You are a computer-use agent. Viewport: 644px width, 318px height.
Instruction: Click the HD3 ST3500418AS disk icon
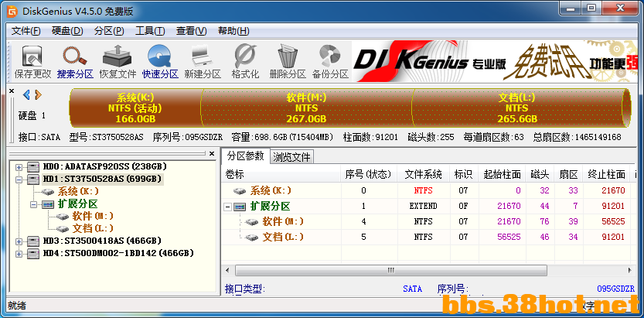pos(33,241)
